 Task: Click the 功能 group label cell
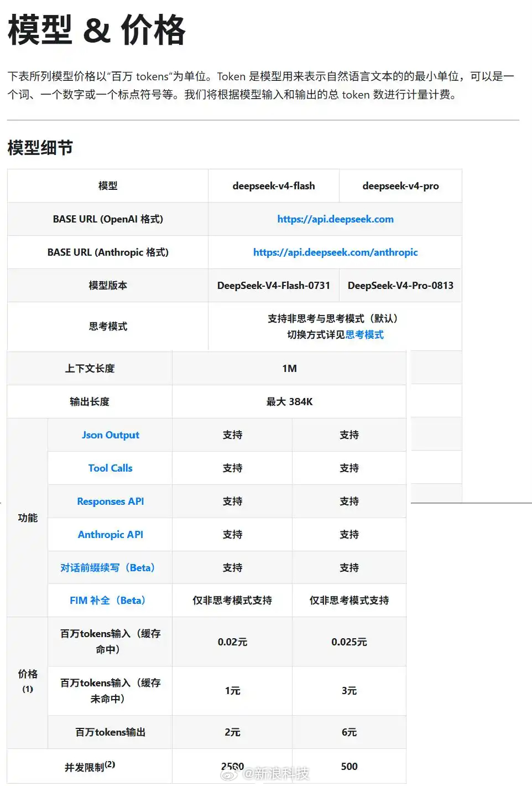(x=28, y=518)
